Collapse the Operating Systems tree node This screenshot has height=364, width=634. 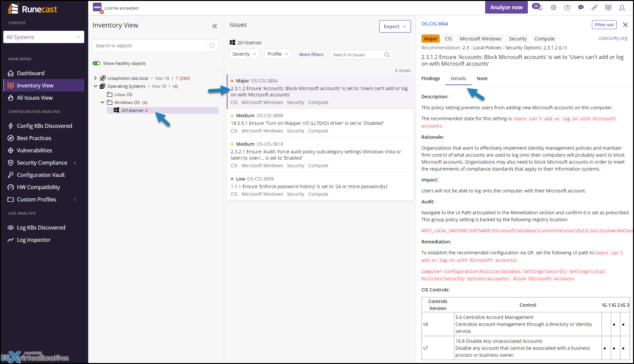pyautogui.click(x=95, y=86)
